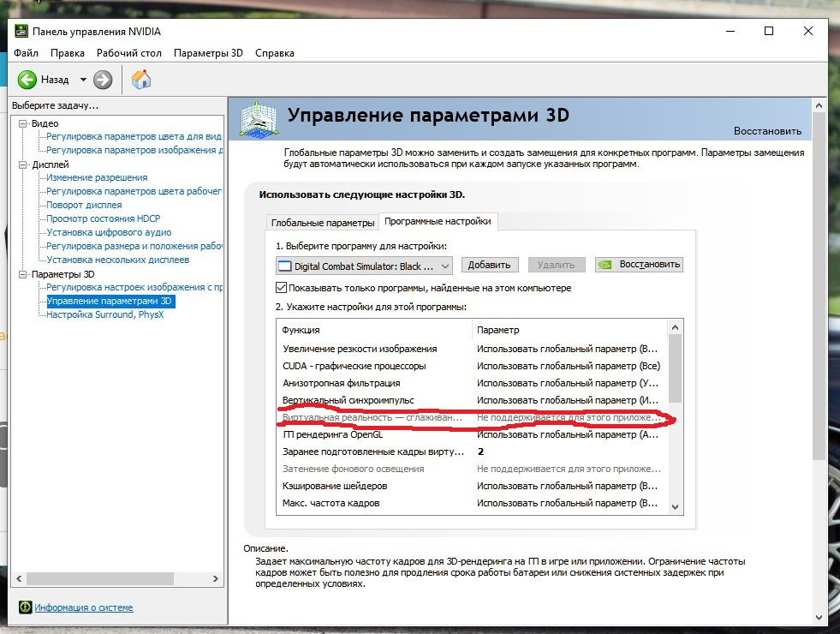This screenshot has width=840, height=634.
Task: Select Макс. частота кадров row
Action: (x=473, y=503)
